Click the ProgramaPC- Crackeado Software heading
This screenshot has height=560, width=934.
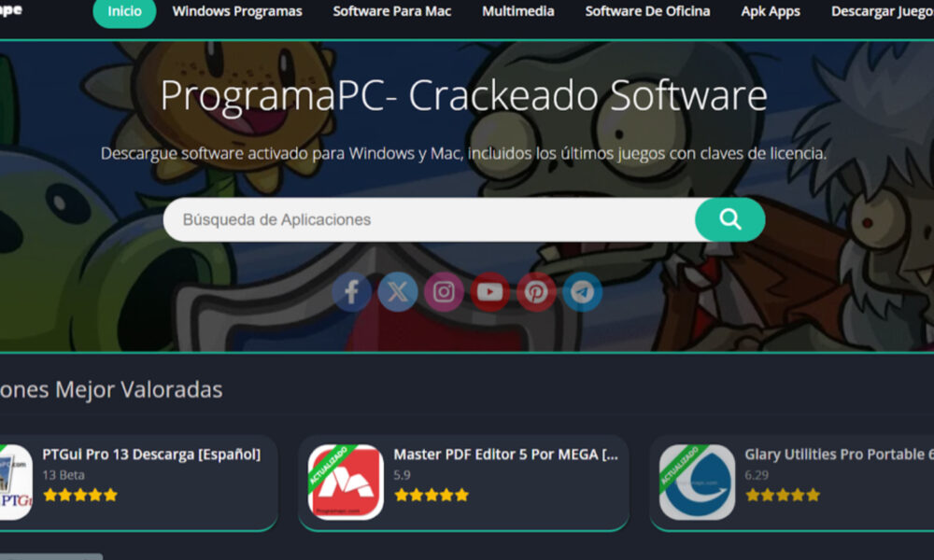click(463, 96)
